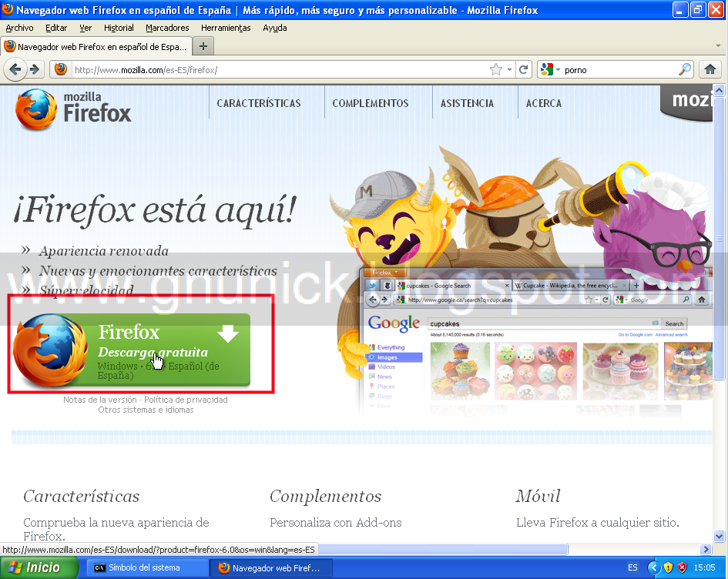Open the URL history dropdown arrow
728x579 pixels.
point(509,69)
